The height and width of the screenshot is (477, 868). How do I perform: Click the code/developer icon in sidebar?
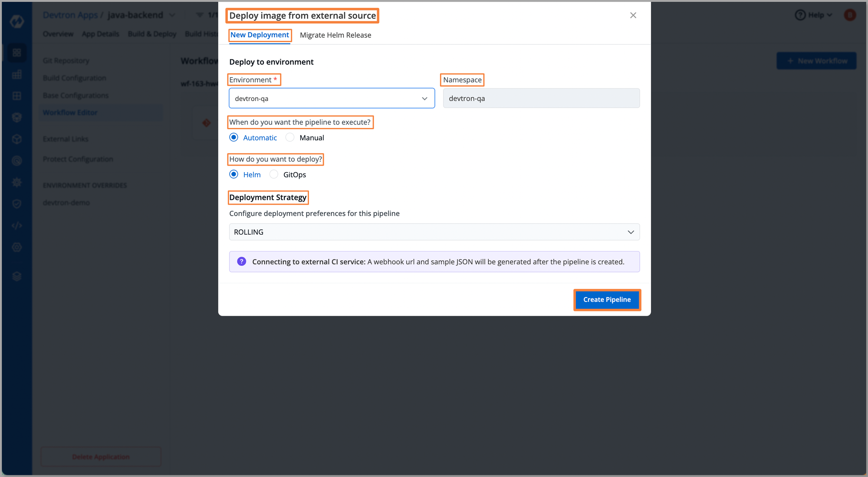point(15,224)
